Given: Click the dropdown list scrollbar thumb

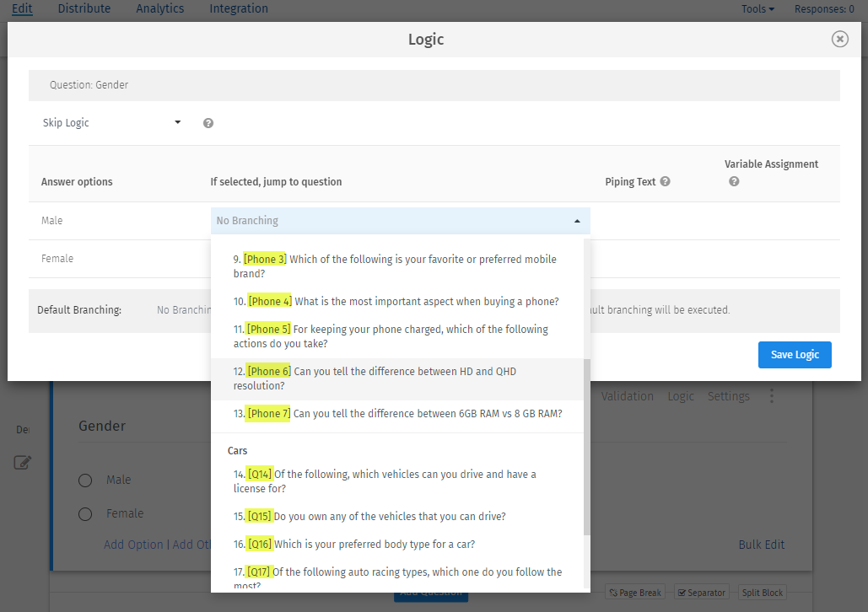Looking at the screenshot, I should point(587,447).
